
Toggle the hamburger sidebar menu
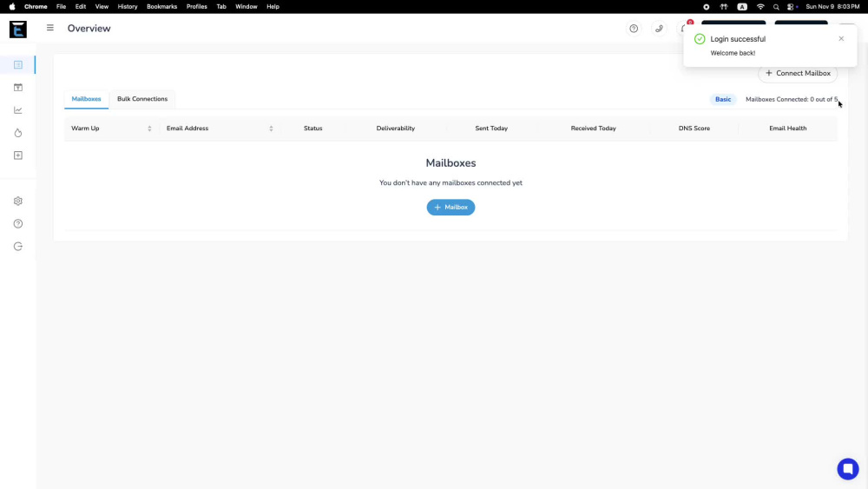click(x=49, y=28)
